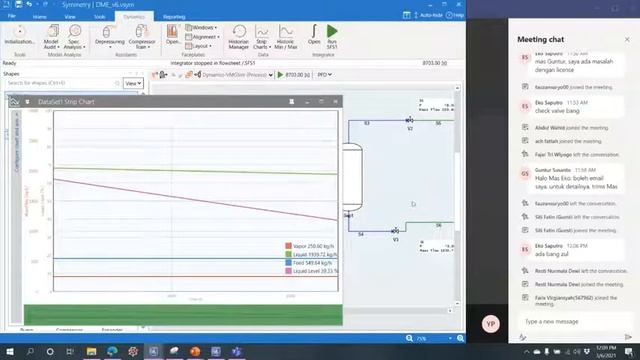Open the Initialization tool in ribbon
The width and height of the screenshot is (640, 360).
tap(19, 35)
